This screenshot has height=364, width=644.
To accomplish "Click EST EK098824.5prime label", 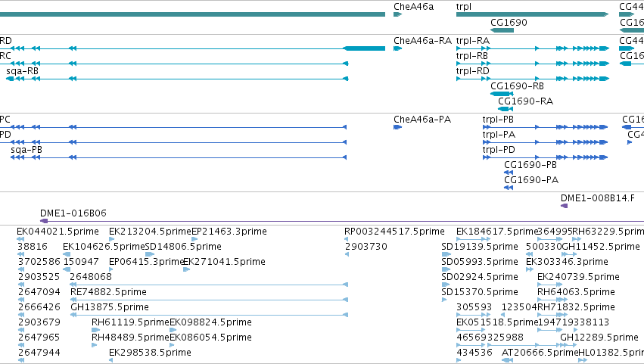I will coord(210,322).
